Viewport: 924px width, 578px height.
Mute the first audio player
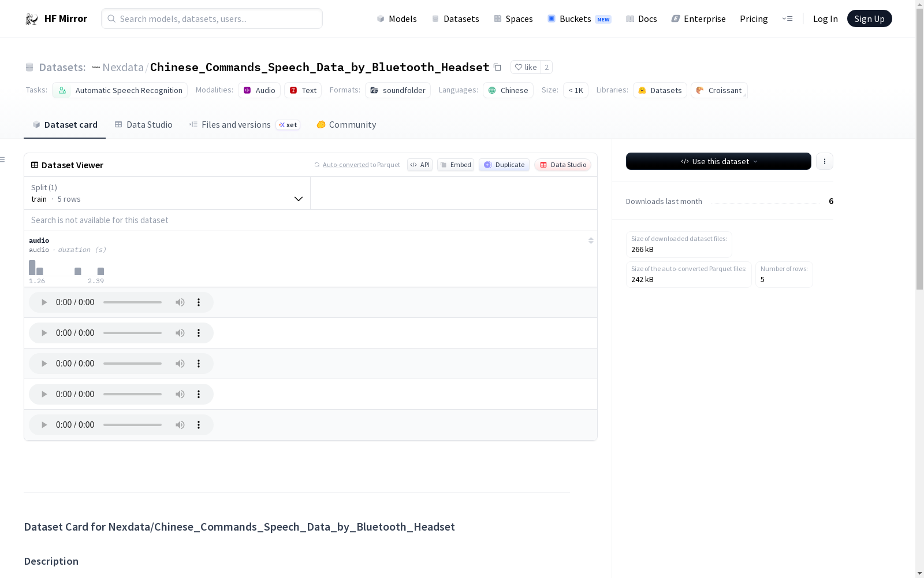pyautogui.click(x=180, y=302)
